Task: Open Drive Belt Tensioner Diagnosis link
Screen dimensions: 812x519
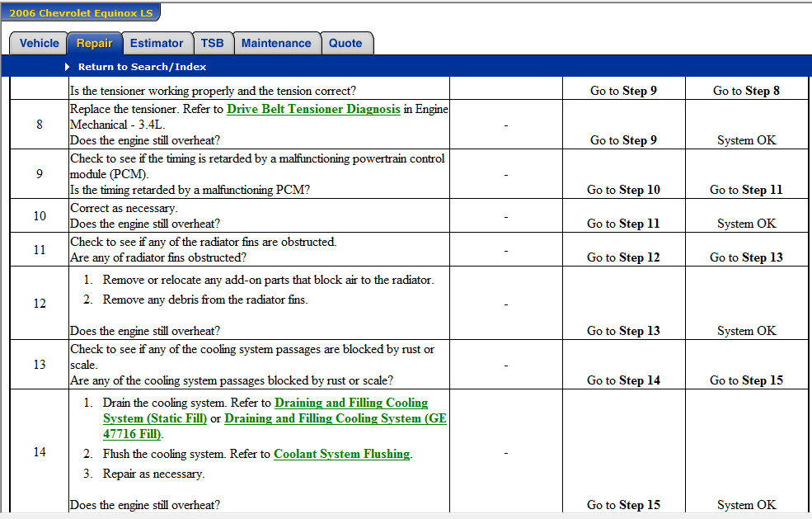Action: point(313,109)
